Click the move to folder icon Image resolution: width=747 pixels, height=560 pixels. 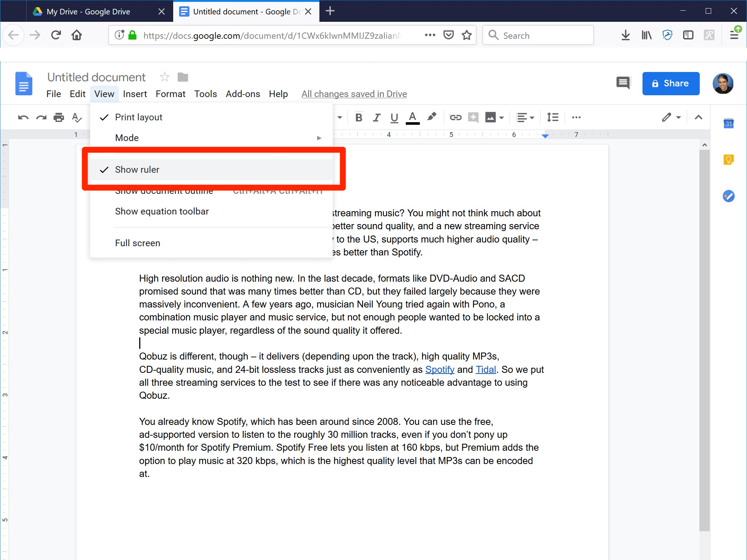(x=183, y=77)
